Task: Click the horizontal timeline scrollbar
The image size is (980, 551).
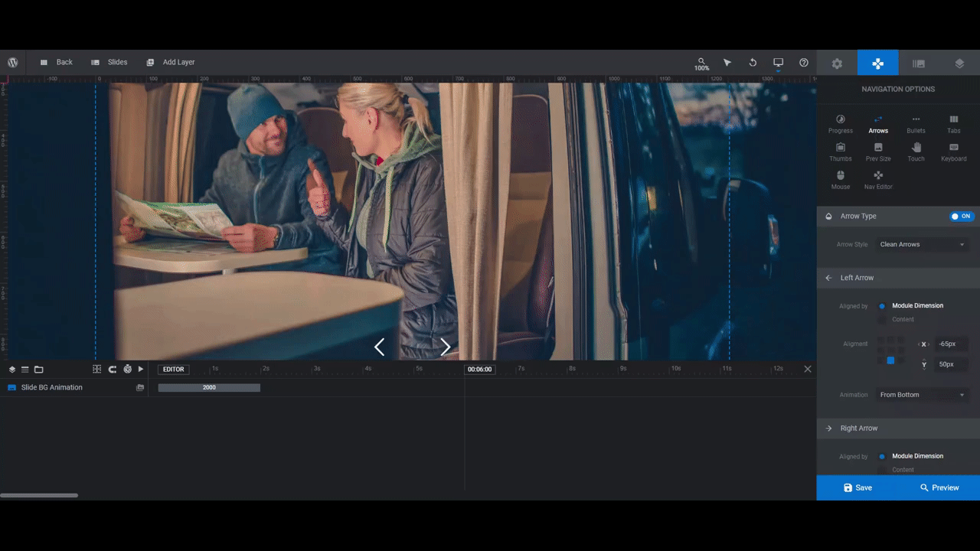Action: point(39,495)
